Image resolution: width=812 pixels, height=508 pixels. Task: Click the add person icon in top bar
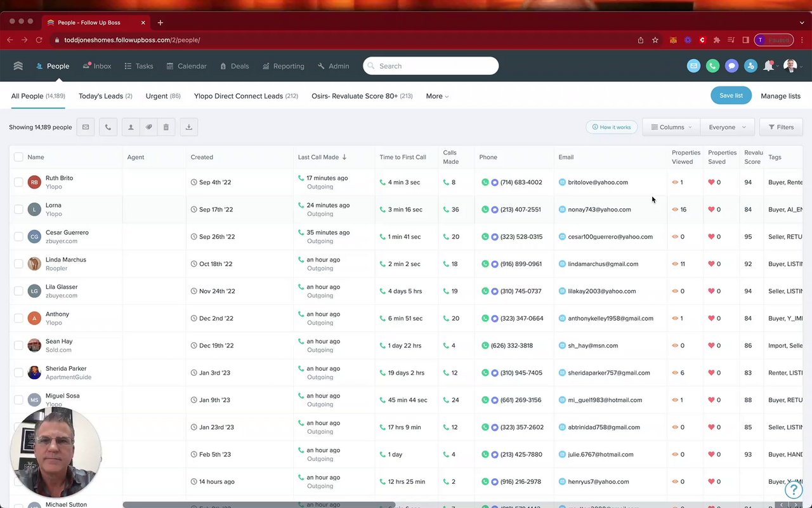point(750,66)
